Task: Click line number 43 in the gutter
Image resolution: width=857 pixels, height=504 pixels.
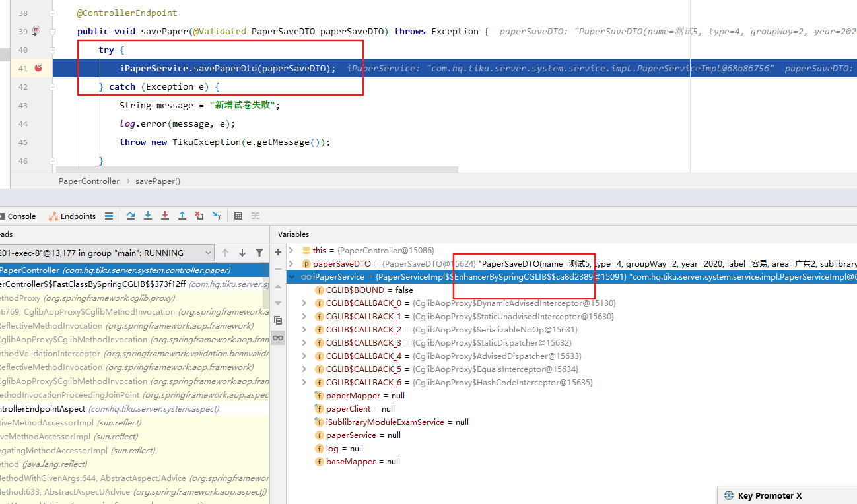Action: (x=23, y=105)
